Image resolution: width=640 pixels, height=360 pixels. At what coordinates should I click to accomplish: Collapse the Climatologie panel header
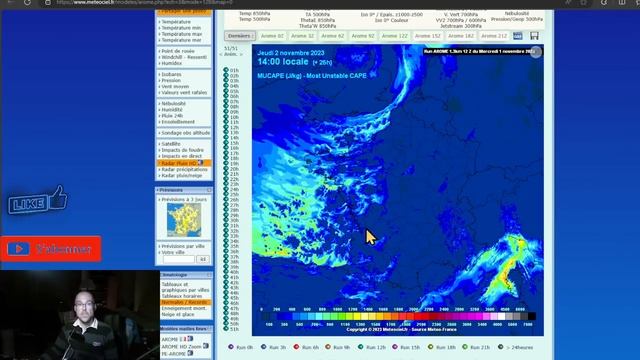(x=186, y=275)
